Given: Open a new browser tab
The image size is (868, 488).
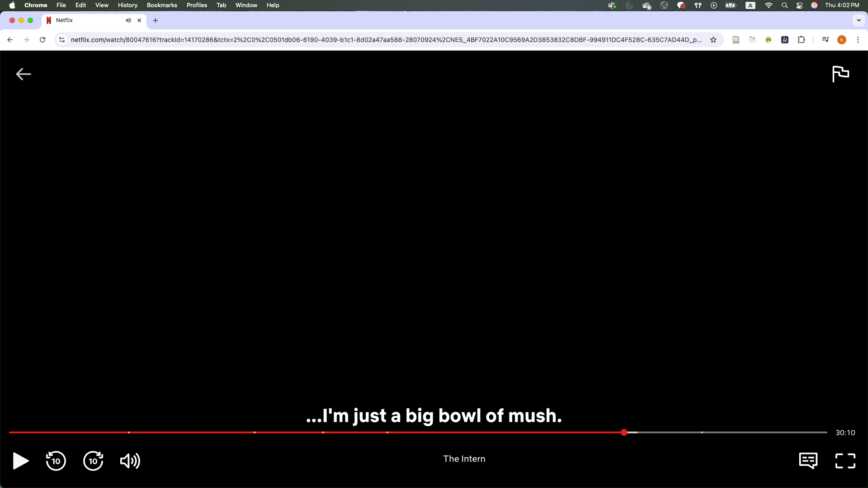Looking at the screenshot, I should [x=156, y=20].
